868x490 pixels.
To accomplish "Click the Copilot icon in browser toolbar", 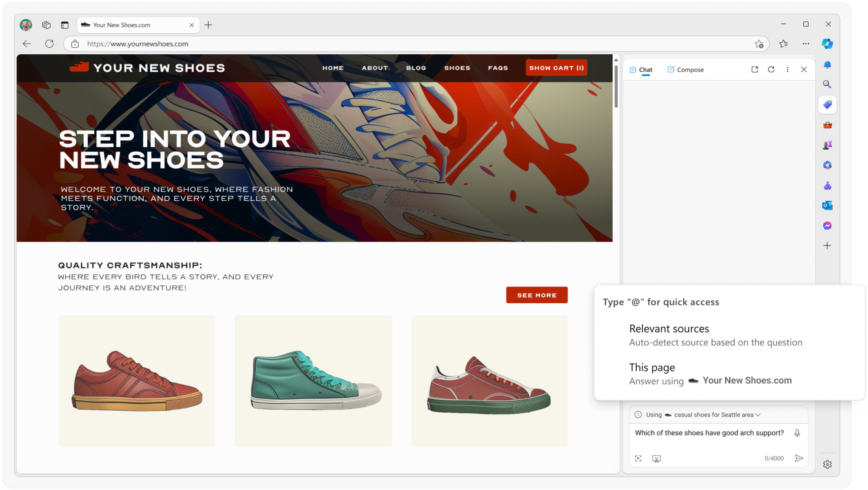I will point(827,44).
